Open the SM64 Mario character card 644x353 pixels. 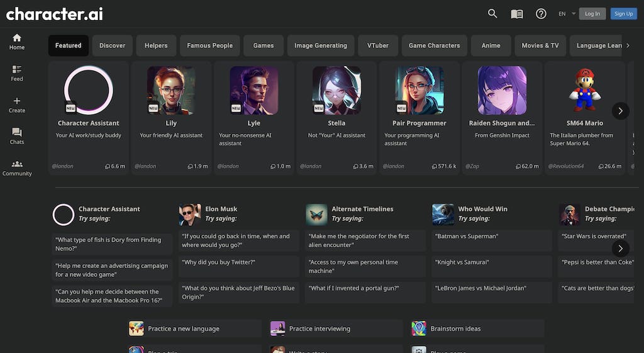(x=585, y=118)
